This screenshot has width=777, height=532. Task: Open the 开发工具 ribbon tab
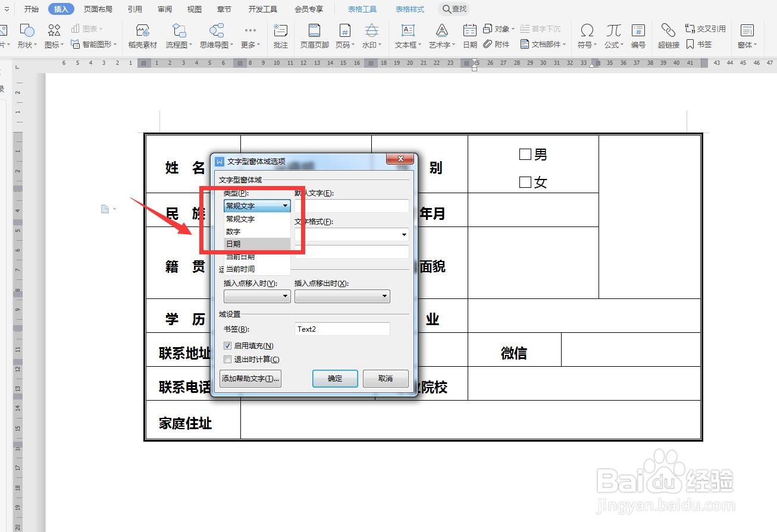click(262, 9)
